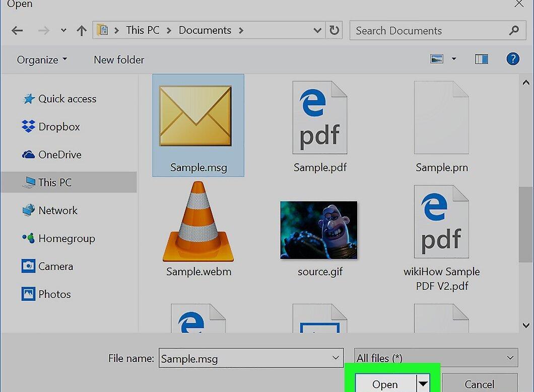
Task: Select the Sample.webm VLC cone icon
Action: pyautogui.click(x=198, y=221)
